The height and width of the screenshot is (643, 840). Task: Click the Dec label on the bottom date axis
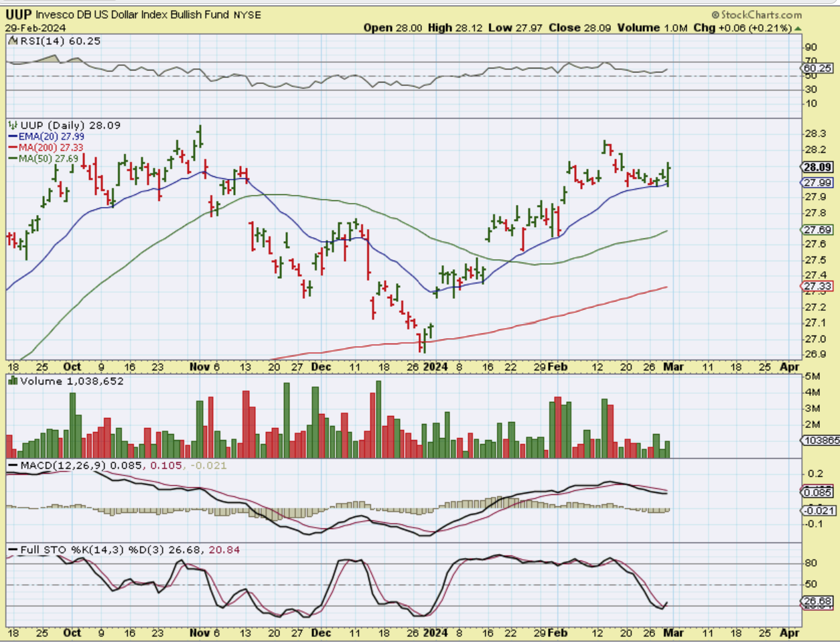(321, 633)
